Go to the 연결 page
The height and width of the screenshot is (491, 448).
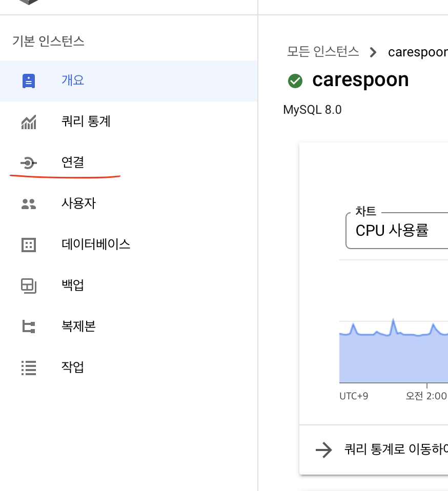[129, 163]
